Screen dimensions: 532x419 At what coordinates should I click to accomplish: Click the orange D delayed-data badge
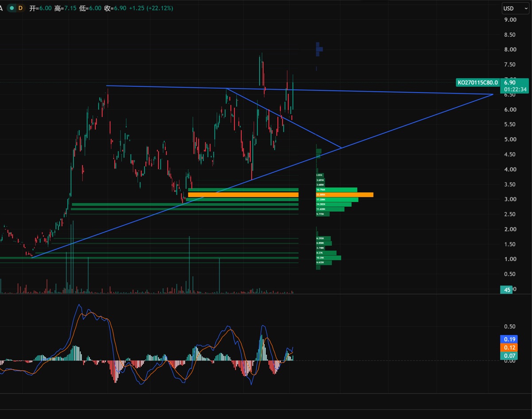20,8
